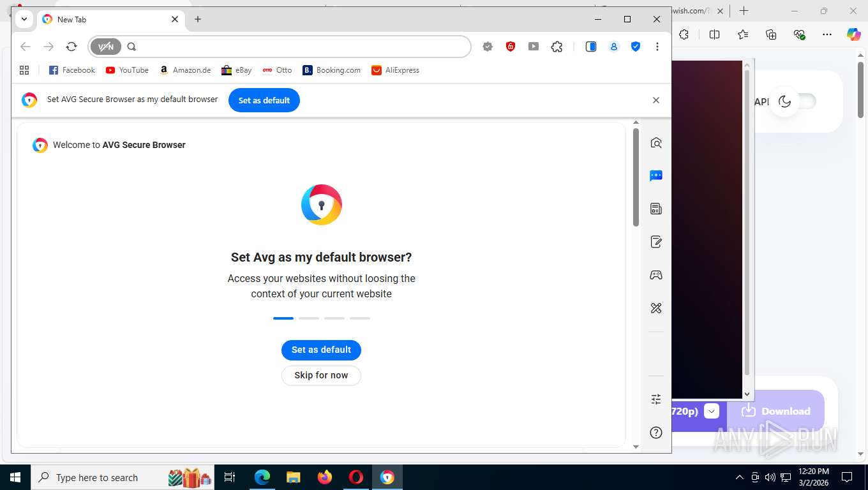Open Edge Extensions puzzle icon
The image size is (868, 490).
684,34
